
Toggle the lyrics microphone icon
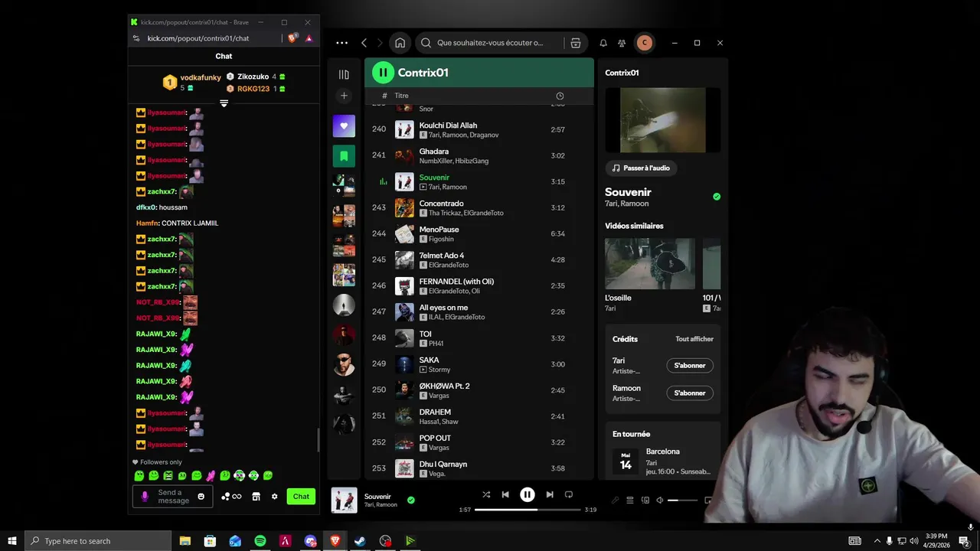[615, 500]
